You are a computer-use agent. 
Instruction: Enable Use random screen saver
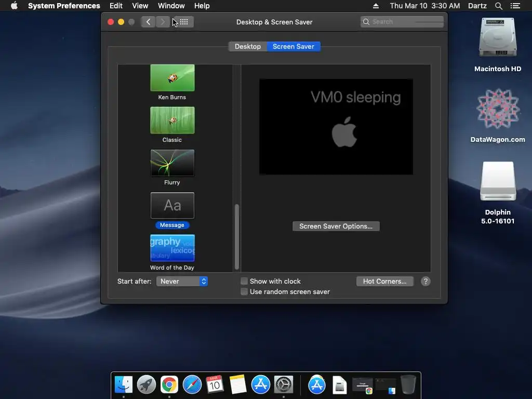(244, 291)
